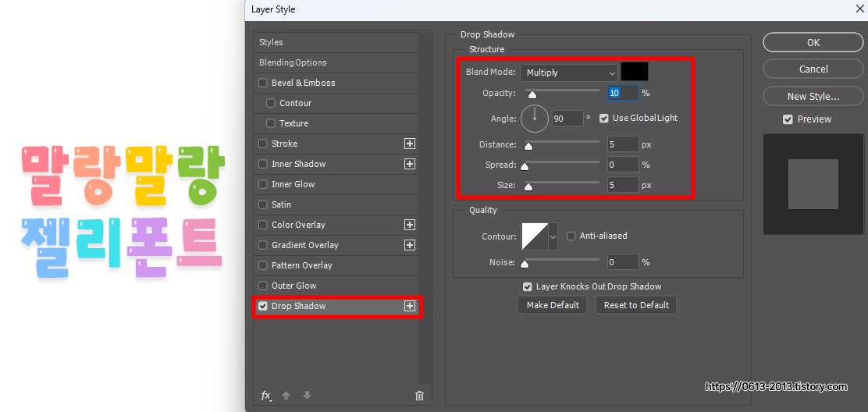
Task: Enable the Stroke checkbox
Action: pyautogui.click(x=263, y=144)
